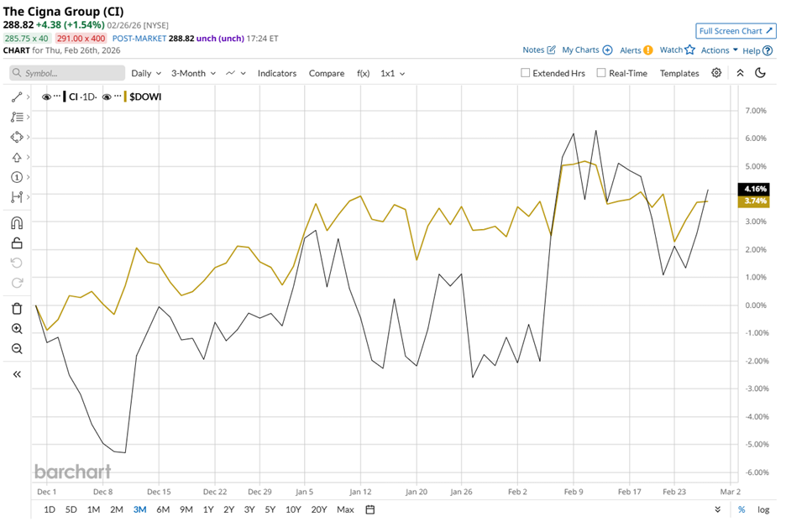Zoom in on the chart
The height and width of the screenshot is (532, 786).
pyautogui.click(x=17, y=329)
